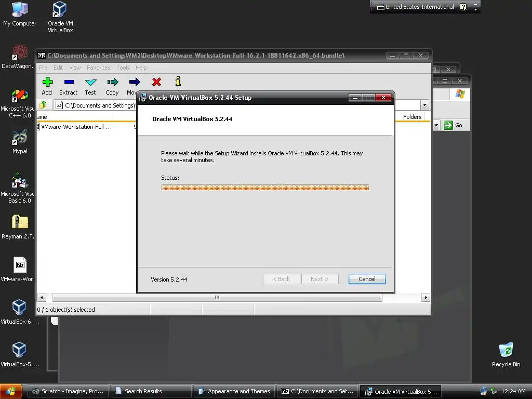Viewport: 532px width, 399px height.
Task: Open the Tools menu in 7-Zip
Action: point(123,68)
